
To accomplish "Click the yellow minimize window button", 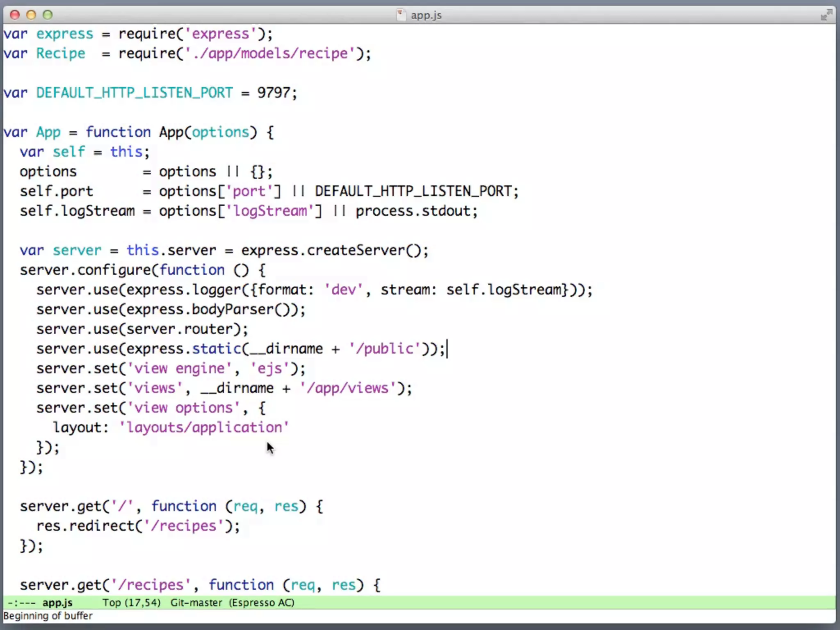I will 31,15.
